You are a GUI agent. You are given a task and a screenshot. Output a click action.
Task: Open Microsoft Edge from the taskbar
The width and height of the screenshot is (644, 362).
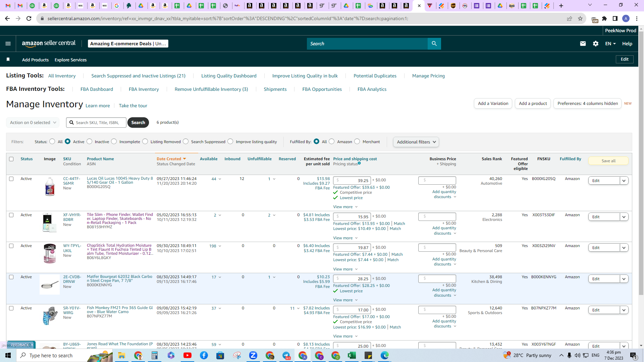point(385,355)
